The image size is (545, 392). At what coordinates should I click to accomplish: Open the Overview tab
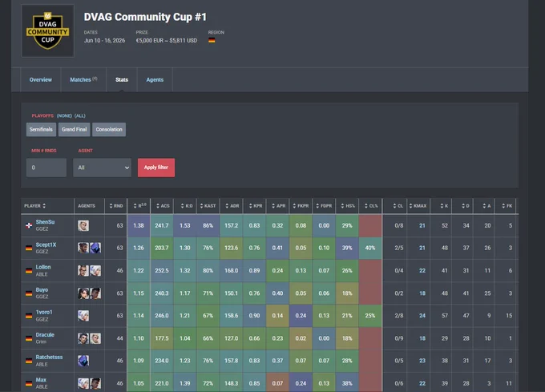tap(41, 80)
